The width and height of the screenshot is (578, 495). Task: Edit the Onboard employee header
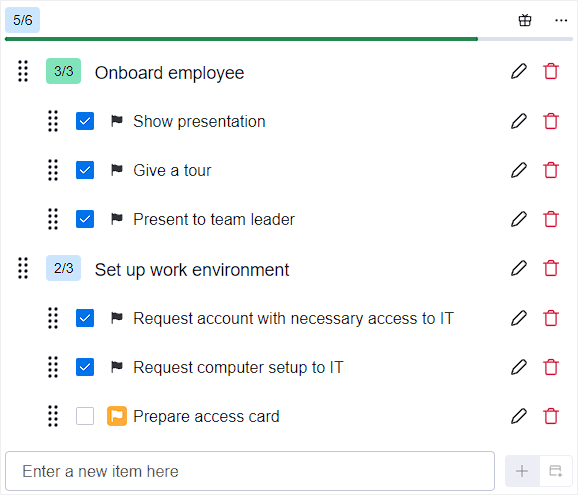[x=519, y=71]
